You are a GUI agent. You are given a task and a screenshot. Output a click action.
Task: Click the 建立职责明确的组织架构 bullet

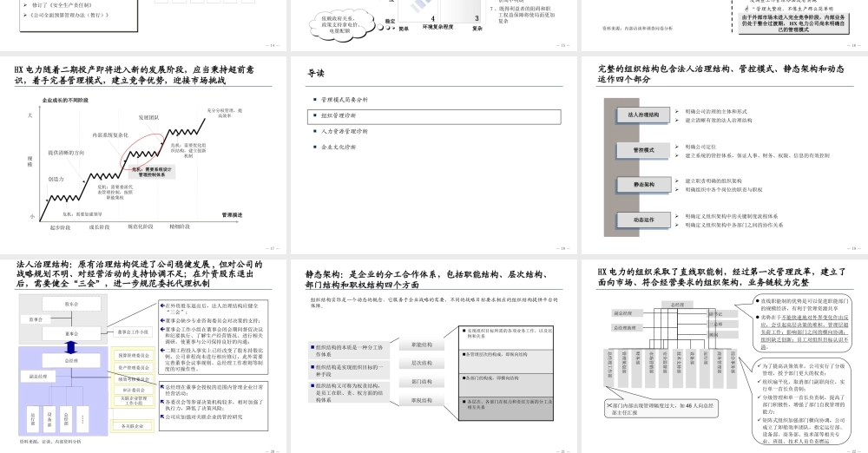tap(713, 181)
